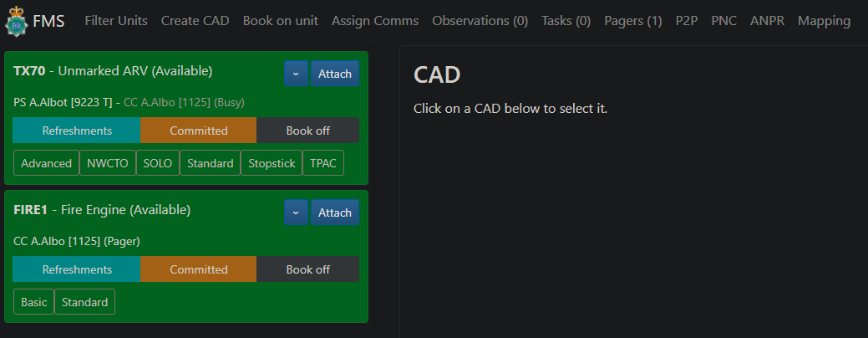Viewport: 868px width, 338px height.
Task: Click the FMS police crest logo
Action: 15,22
